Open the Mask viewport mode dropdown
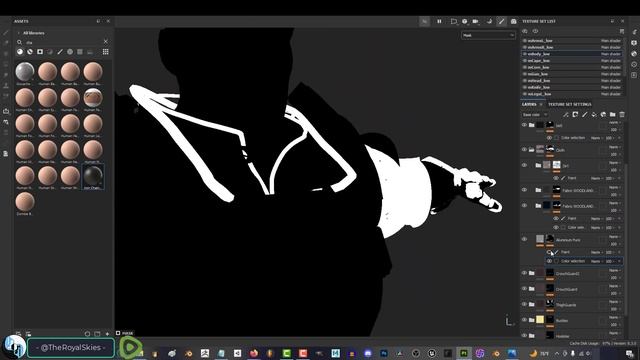 pyautogui.click(x=488, y=36)
